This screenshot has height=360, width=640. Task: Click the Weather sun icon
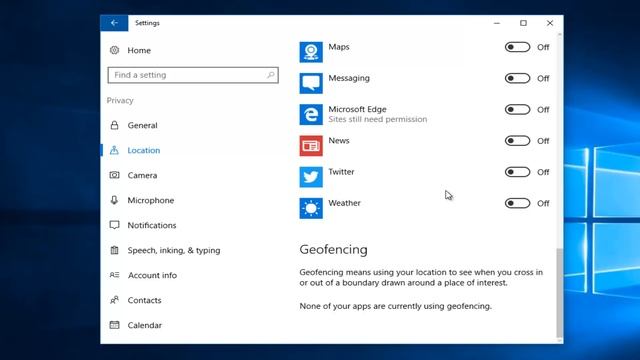point(311,208)
